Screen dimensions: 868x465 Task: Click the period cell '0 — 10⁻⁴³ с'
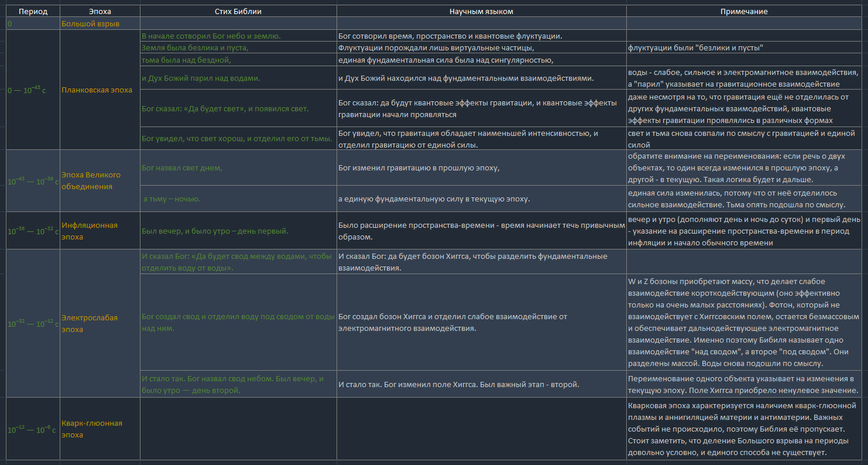pyautogui.click(x=33, y=90)
